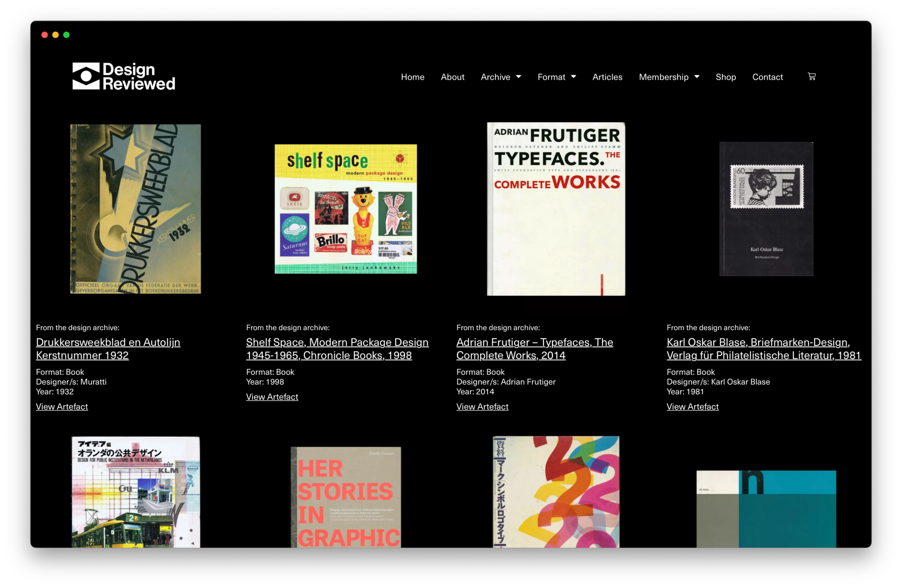Viewport: 902px width, 588px height.
Task: Click 'Designer/s: Adrian Frutiger' text
Action: [506, 382]
